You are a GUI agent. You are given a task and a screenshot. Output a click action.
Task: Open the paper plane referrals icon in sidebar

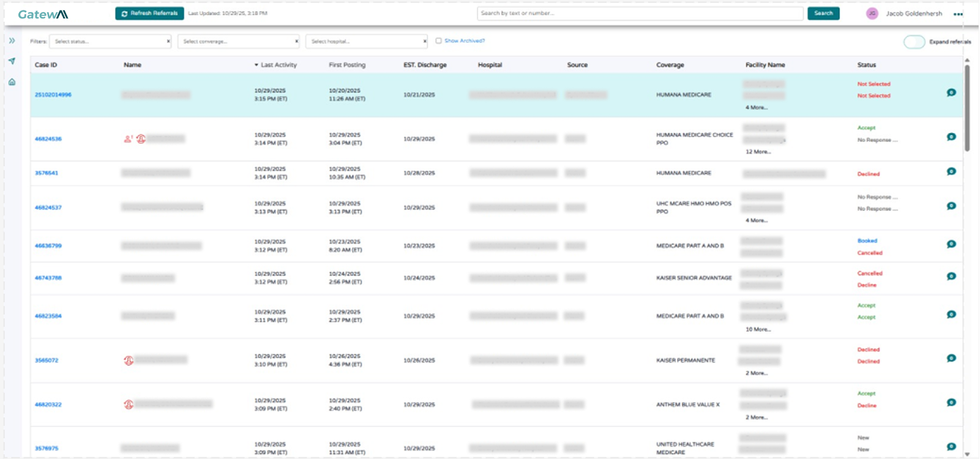[x=12, y=61]
